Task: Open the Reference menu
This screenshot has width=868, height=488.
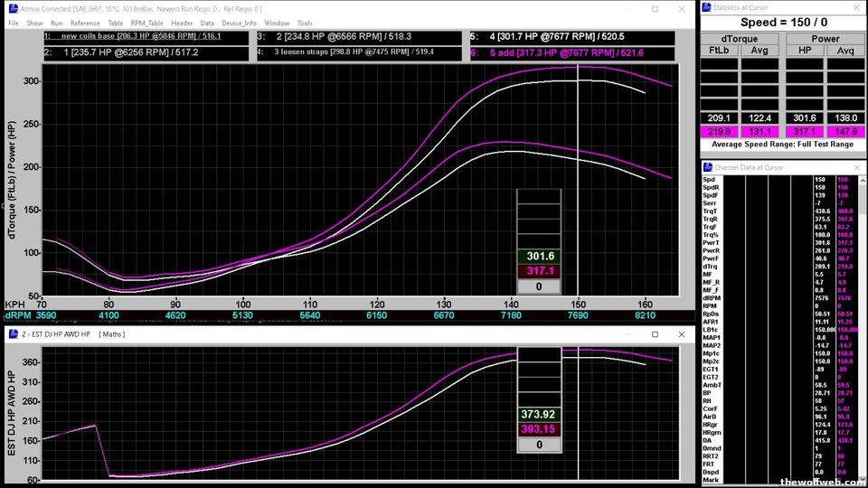Action: point(85,23)
